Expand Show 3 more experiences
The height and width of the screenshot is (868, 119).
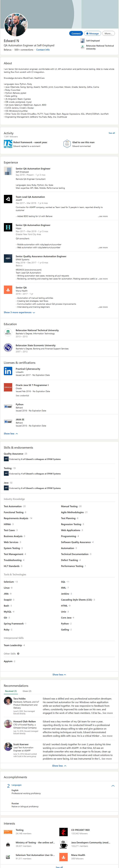coord(19,312)
